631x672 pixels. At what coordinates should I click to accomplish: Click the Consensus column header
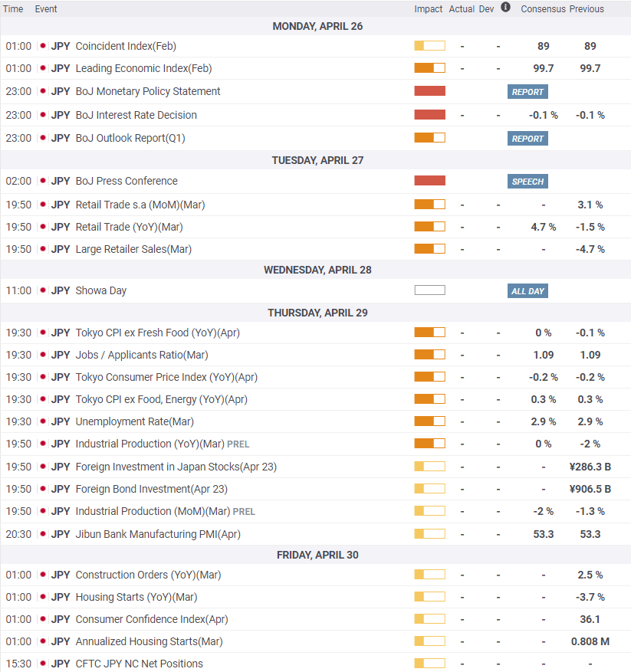(543, 9)
